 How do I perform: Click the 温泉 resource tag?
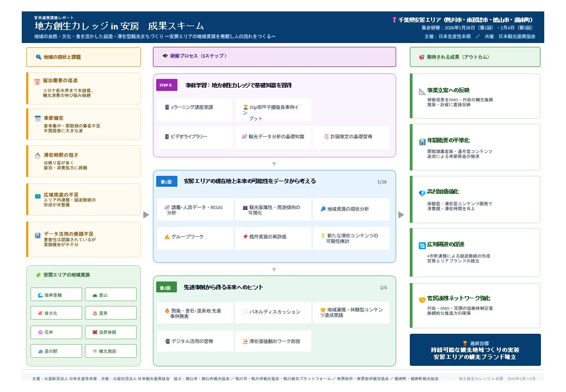(110, 313)
